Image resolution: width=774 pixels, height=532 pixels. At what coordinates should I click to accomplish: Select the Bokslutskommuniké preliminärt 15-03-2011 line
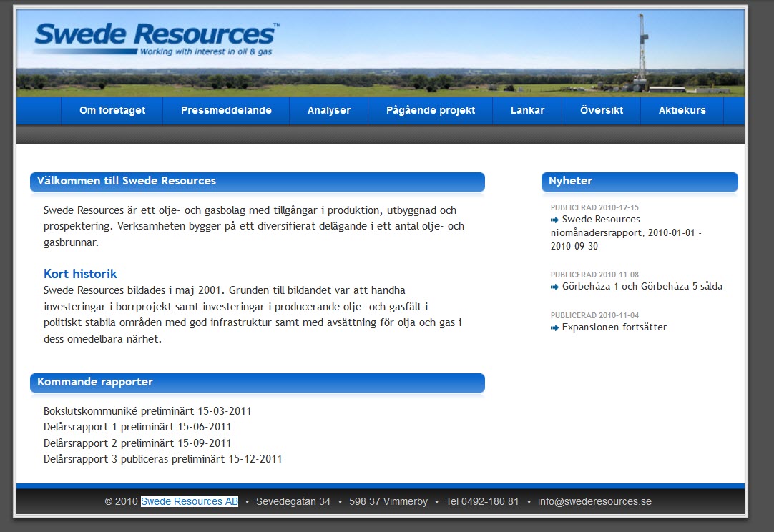pyautogui.click(x=147, y=411)
